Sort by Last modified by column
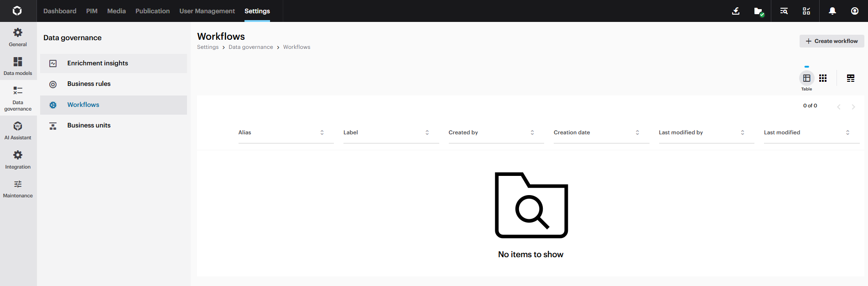The width and height of the screenshot is (868, 286). [x=742, y=132]
